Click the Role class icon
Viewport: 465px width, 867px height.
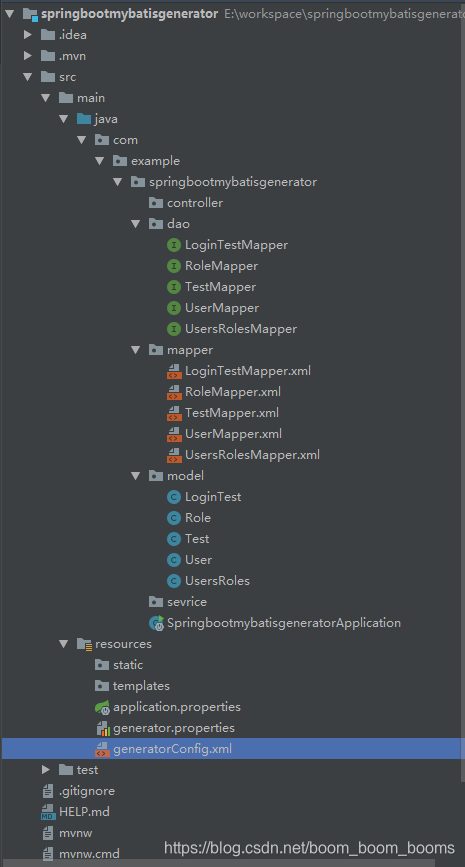point(174,518)
